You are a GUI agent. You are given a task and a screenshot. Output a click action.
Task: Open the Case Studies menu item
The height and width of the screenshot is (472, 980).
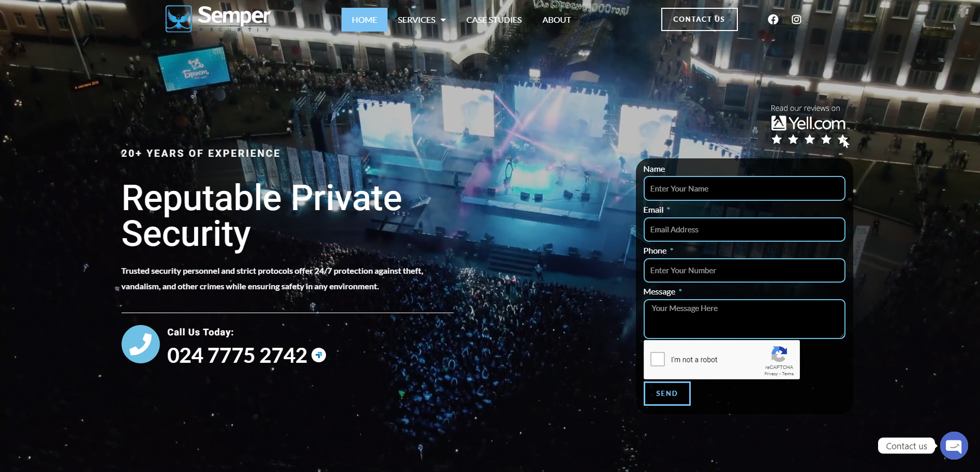coord(494,20)
